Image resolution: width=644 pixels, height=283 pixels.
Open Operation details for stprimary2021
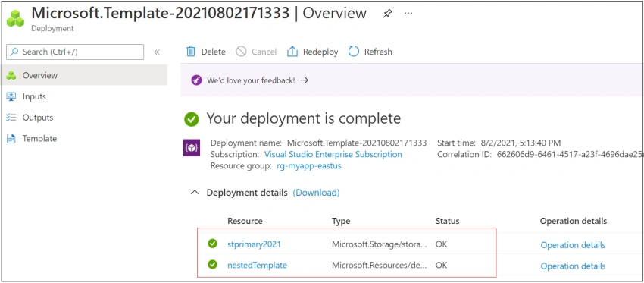(x=573, y=245)
